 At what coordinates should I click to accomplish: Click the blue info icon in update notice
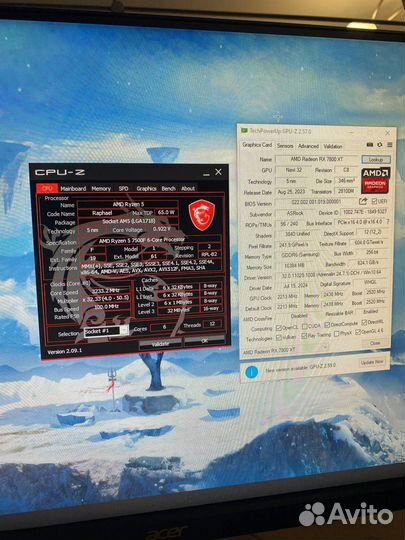pos(252,372)
